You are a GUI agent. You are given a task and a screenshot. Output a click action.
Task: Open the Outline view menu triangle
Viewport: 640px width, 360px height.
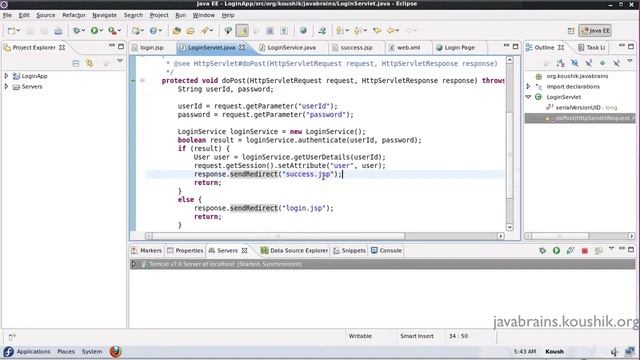(630, 61)
